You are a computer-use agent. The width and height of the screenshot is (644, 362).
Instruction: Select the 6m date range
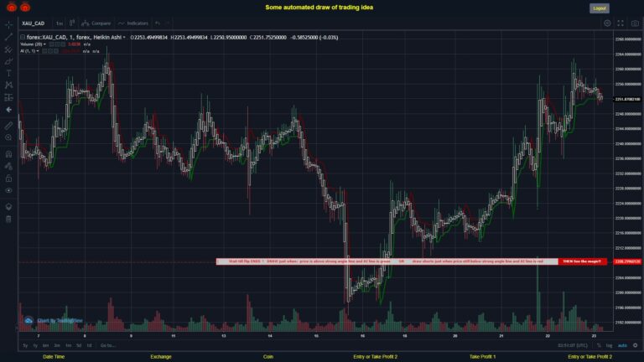45,345
